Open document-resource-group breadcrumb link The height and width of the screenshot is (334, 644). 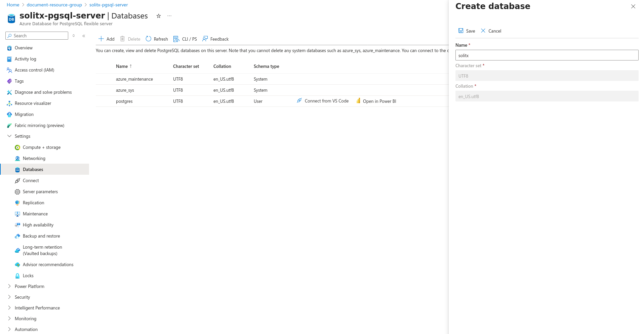pyautogui.click(x=54, y=5)
